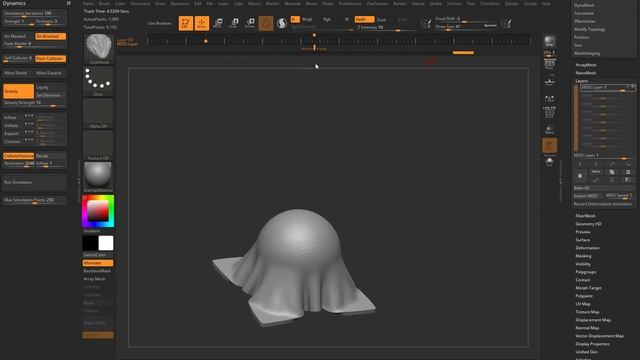Open the Document menu

point(140,3)
